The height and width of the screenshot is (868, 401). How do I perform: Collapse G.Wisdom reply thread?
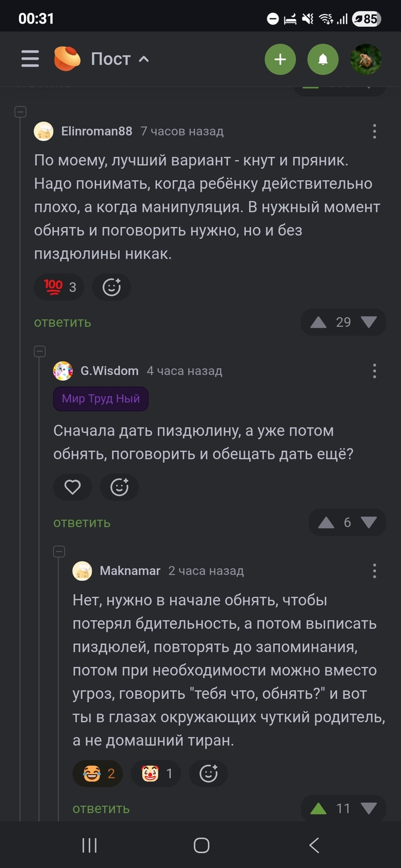tap(40, 351)
